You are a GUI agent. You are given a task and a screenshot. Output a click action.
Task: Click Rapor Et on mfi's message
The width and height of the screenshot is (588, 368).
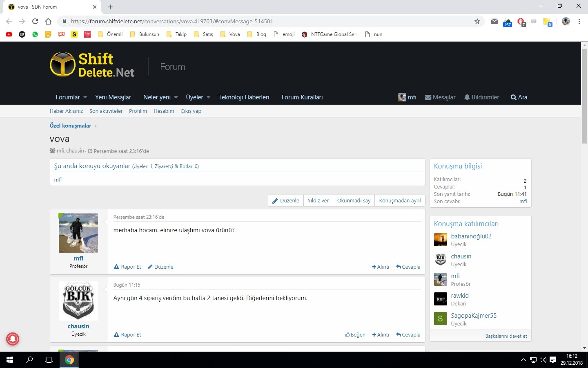click(127, 267)
